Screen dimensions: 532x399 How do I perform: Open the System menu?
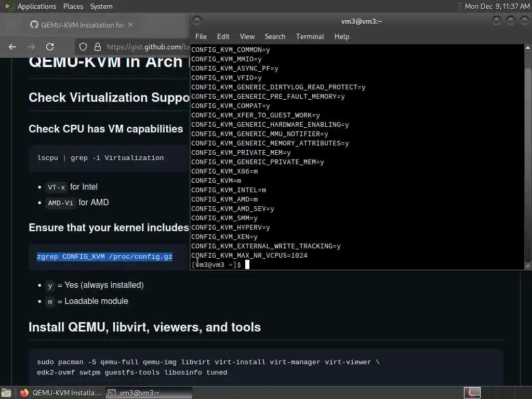[x=101, y=6]
